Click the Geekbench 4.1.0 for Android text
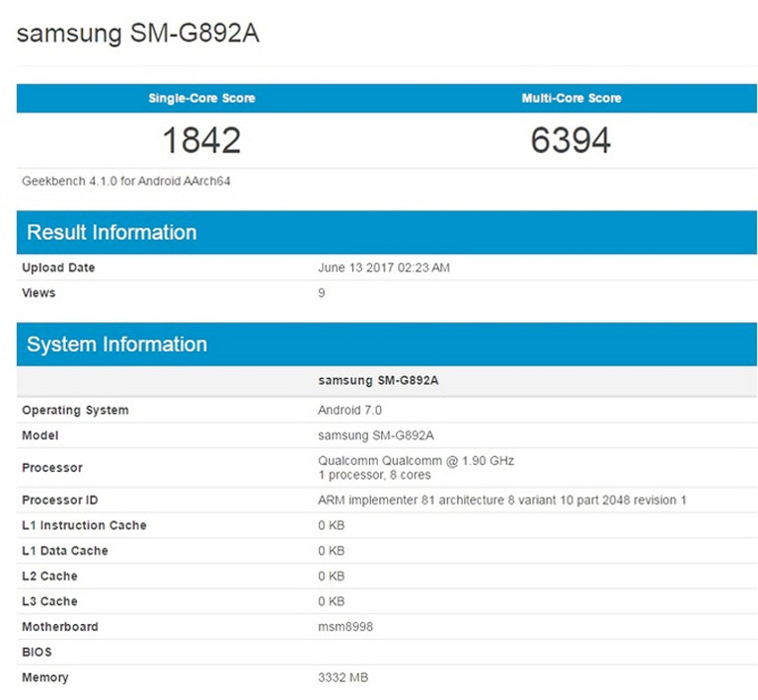The width and height of the screenshot is (758, 700). [x=127, y=181]
